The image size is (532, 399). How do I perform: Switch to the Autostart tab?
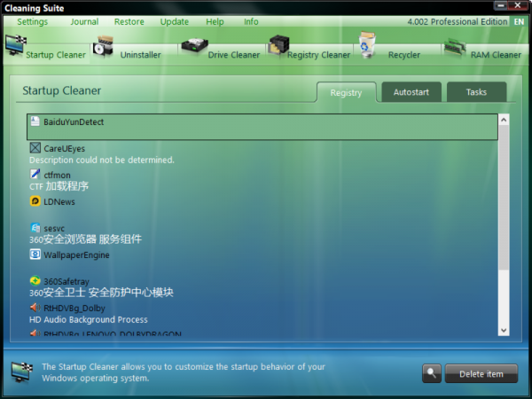coord(411,92)
